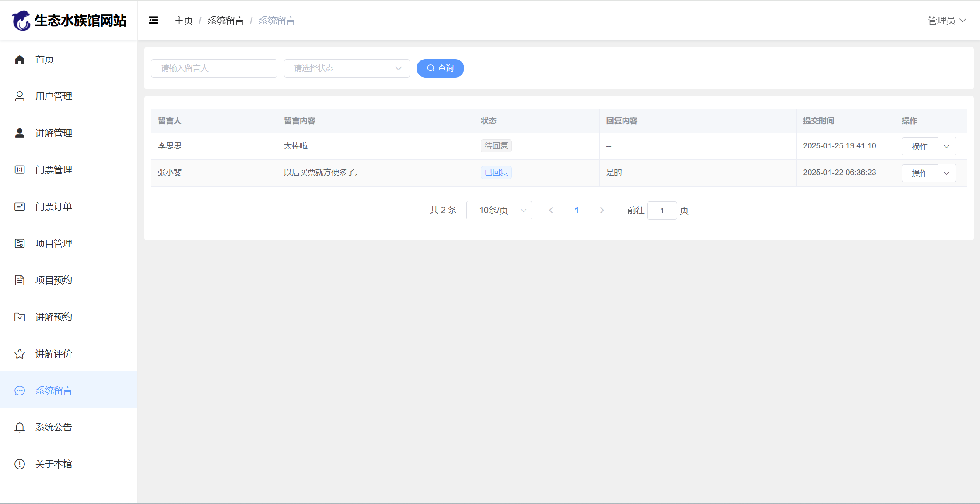Click the info circle icon for 关于本馆
Image resolution: width=980 pixels, height=504 pixels.
click(20, 464)
